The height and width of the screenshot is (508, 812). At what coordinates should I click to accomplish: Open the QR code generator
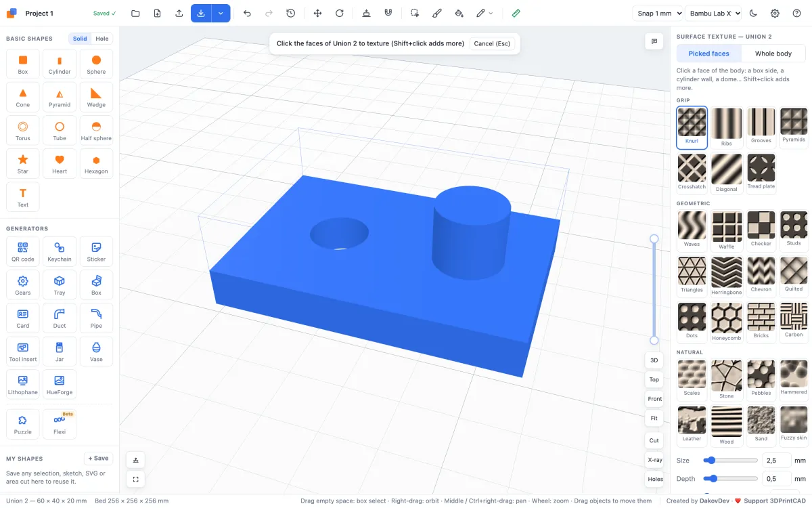pyautogui.click(x=23, y=251)
